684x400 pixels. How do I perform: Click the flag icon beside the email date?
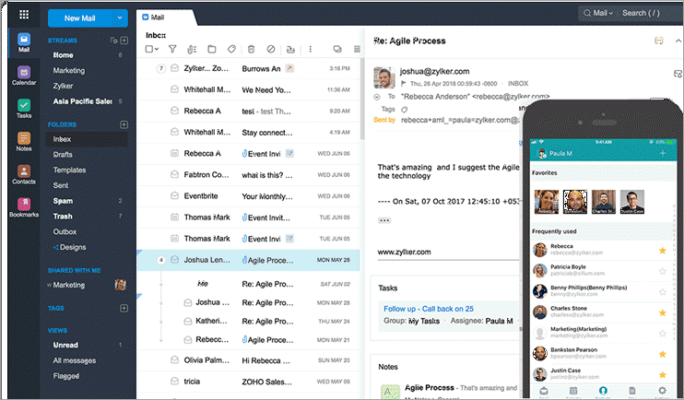404,83
